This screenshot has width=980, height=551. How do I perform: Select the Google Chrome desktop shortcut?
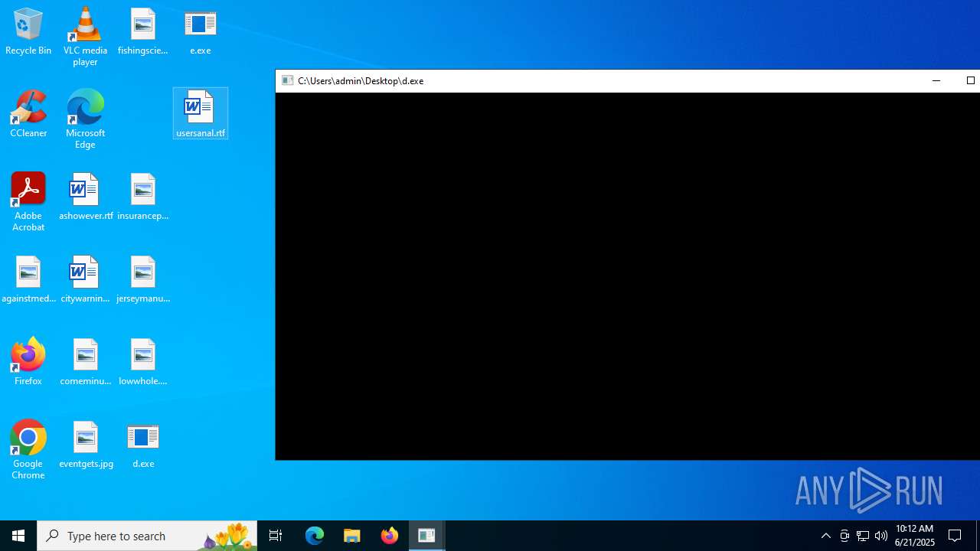tap(28, 450)
